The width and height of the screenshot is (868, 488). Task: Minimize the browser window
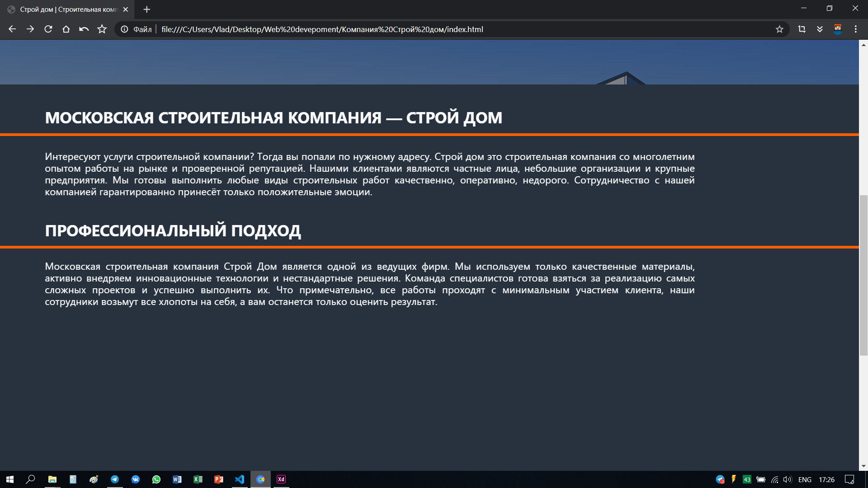(804, 8)
